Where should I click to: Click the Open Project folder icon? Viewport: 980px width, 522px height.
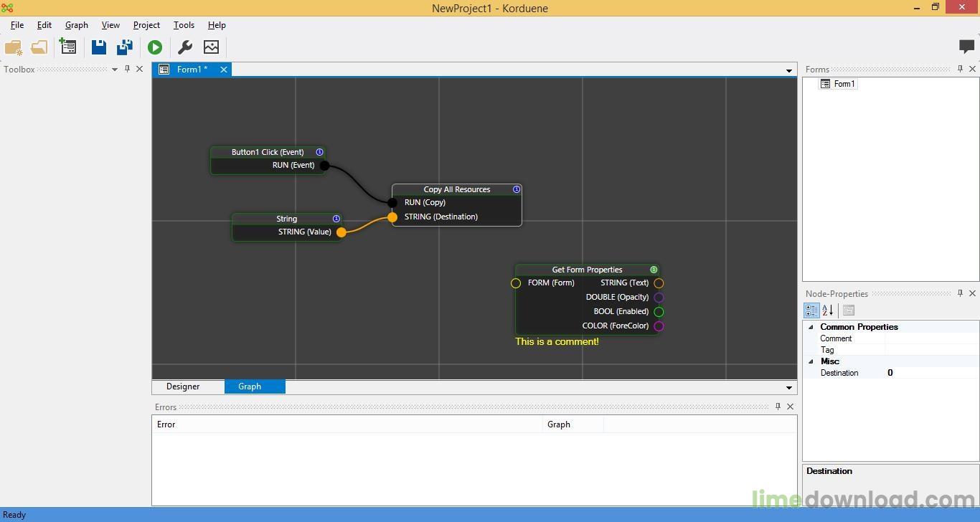[x=39, y=47]
